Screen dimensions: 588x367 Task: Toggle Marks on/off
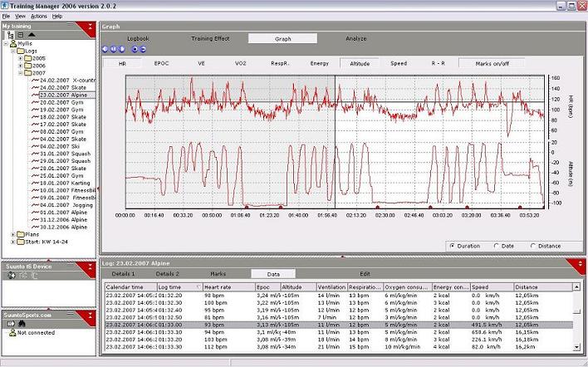[x=492, y=64]
